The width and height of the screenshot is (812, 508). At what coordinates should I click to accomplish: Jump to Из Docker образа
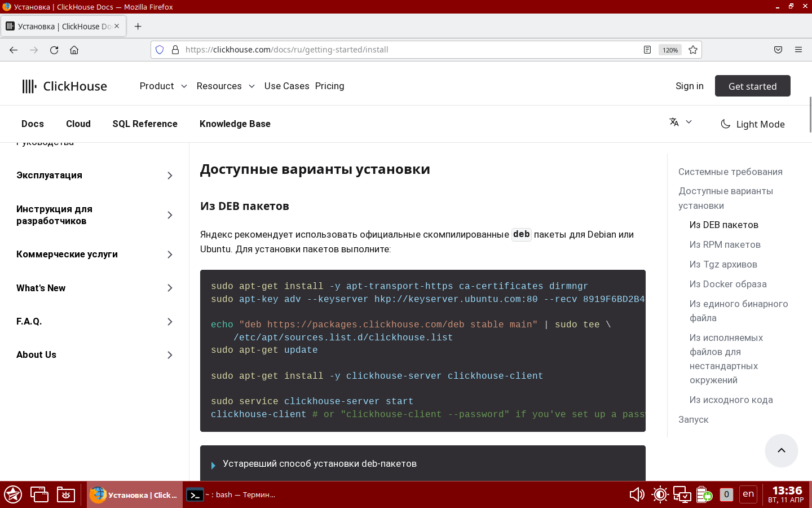(728, 284)
